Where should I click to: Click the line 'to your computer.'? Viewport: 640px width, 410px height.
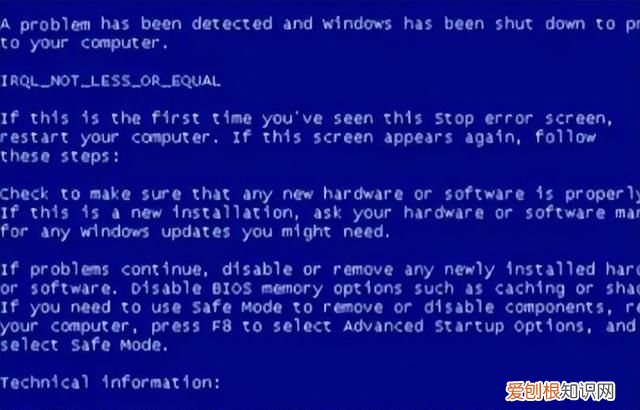point(84,44)
